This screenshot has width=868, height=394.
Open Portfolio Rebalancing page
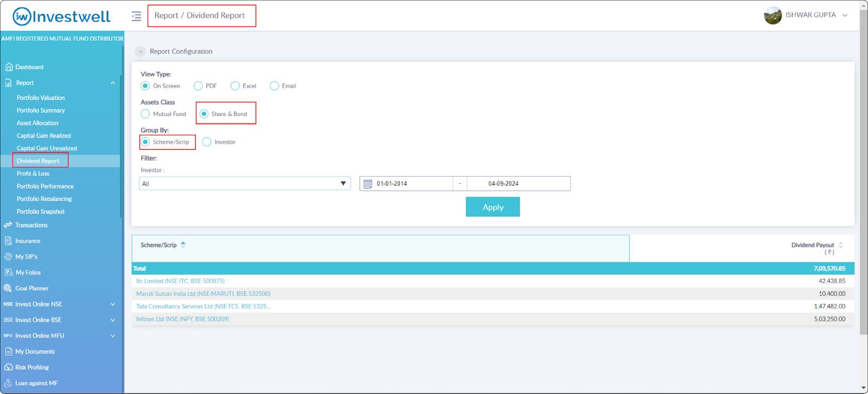pos(44,199)
